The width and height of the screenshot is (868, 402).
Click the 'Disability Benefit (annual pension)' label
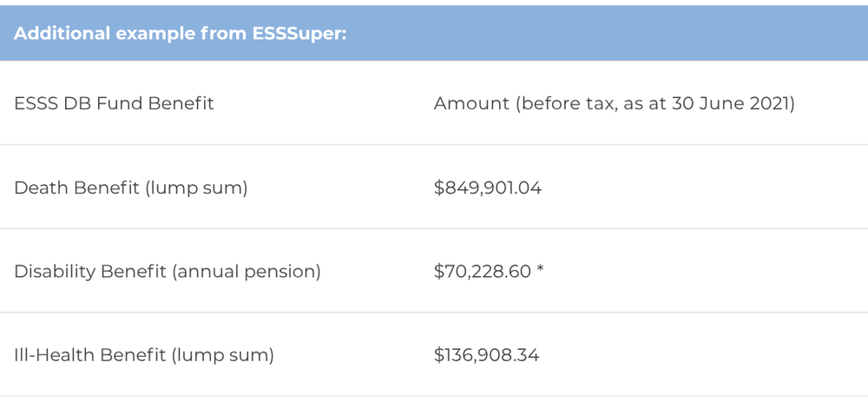coord(168,271)
